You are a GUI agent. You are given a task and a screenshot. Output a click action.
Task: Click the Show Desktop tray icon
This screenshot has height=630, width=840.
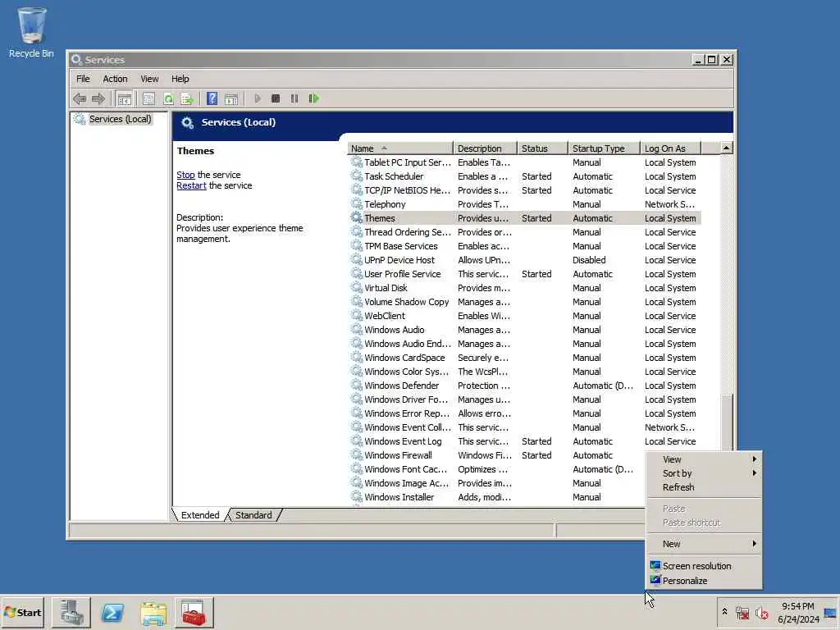pos(830,613)
